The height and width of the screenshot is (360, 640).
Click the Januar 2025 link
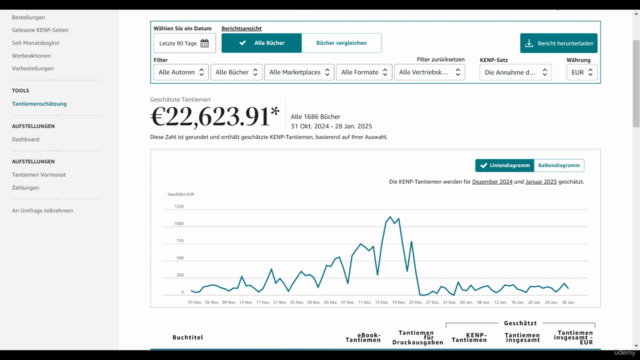click(541, 182)
